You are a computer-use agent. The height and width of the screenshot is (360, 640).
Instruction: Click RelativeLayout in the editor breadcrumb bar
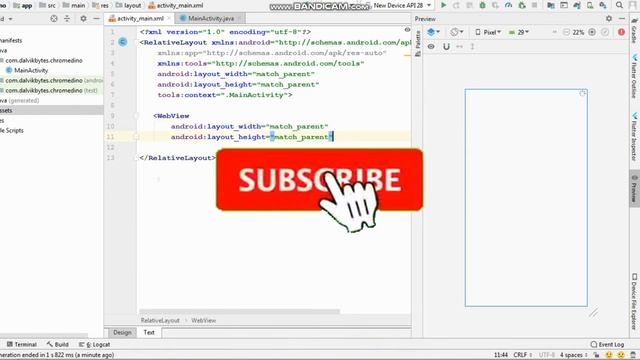click(x=160, y=320)
